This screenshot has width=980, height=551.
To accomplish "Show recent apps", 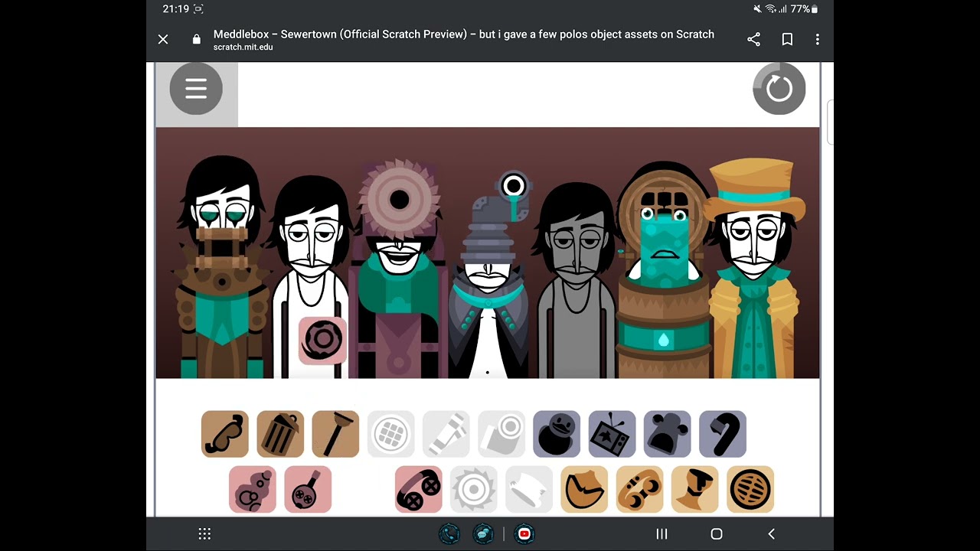I will pyautogui.click(x=661, y=534).
